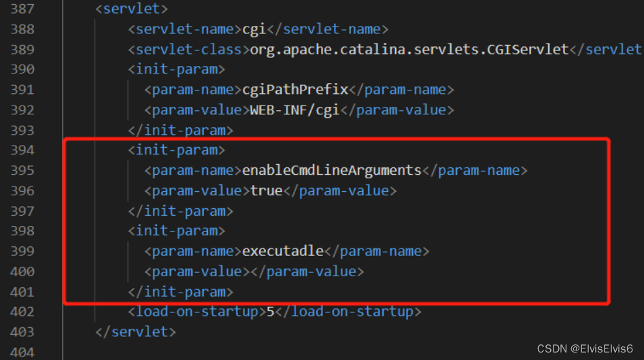Click the cgiPathPrefix param name text
This screenshot has height=360, width=644.
point(295,90)
